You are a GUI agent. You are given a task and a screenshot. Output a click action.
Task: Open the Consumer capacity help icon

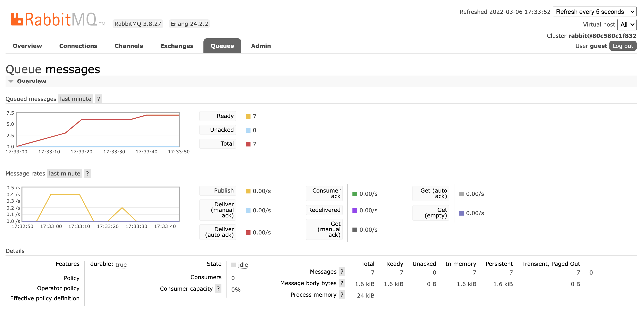tap(218, 289)
